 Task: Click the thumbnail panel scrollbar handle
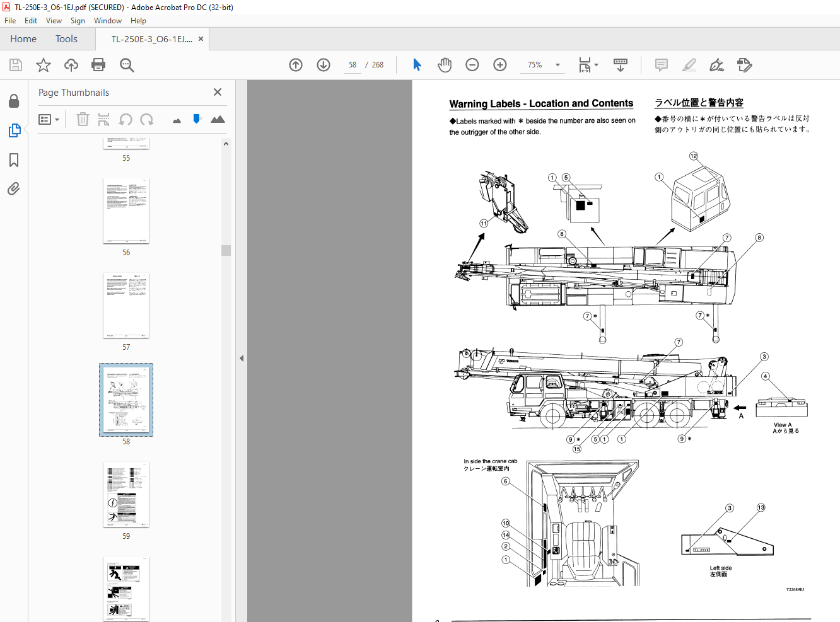pyautogui.click(x=226, y=250)
